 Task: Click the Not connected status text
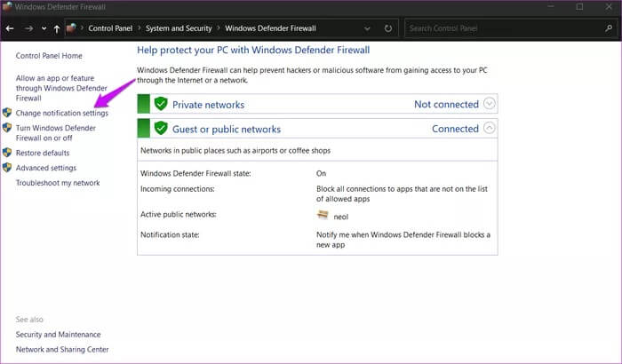point(446,104)
